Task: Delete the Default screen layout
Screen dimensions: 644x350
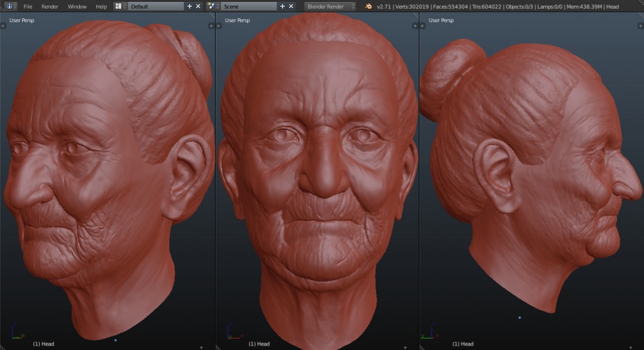Action: [x=198, y=6]
